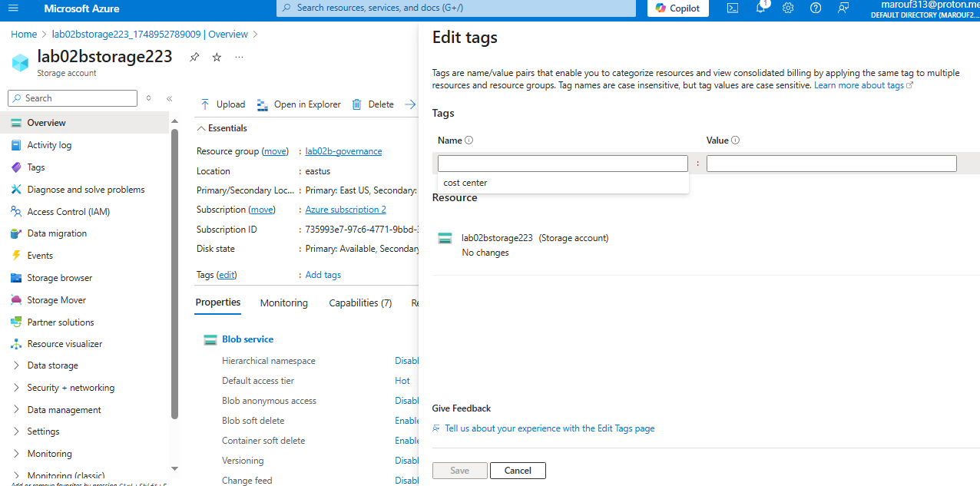Start an Upload from the toolbar

click(222, 104)
